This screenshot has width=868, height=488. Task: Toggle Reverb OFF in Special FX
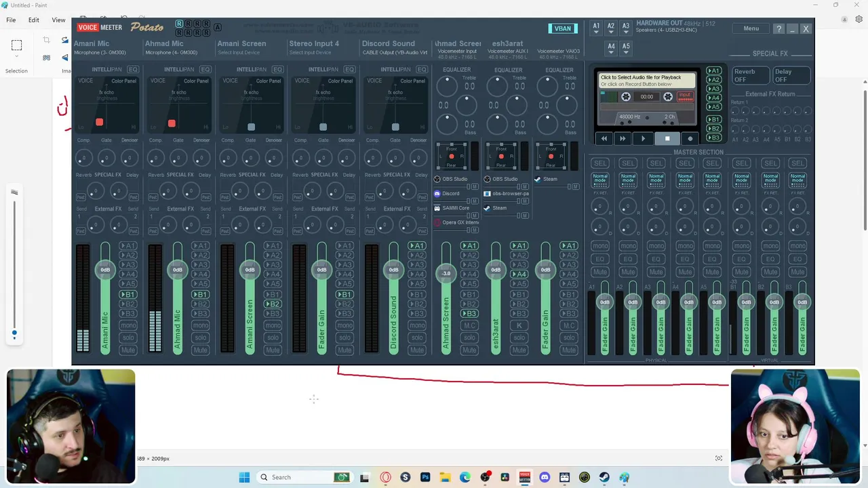coord(751,75)
